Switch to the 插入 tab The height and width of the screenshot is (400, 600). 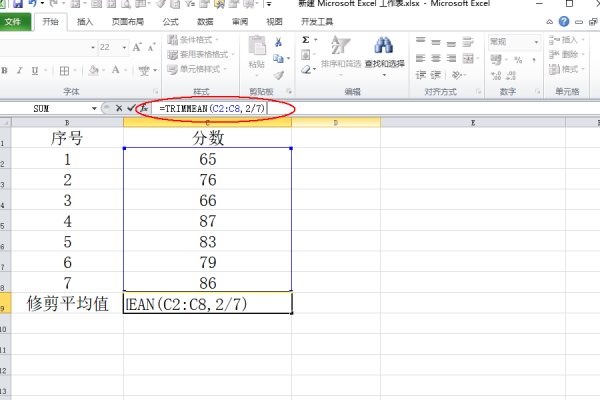click(x=85, y=22)
